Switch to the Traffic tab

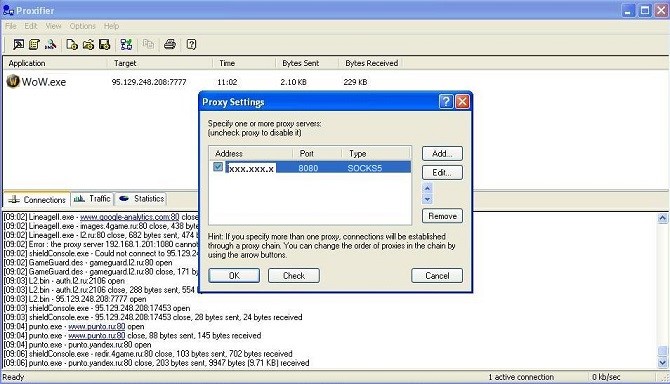click(x=92, y=199)
